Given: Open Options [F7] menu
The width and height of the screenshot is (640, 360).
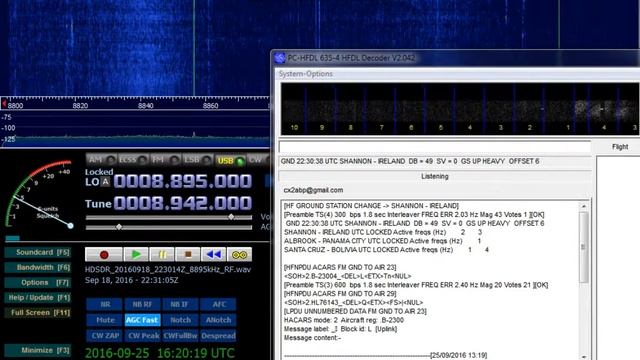Looking at the screenshot, I should (x=38, y=282).
